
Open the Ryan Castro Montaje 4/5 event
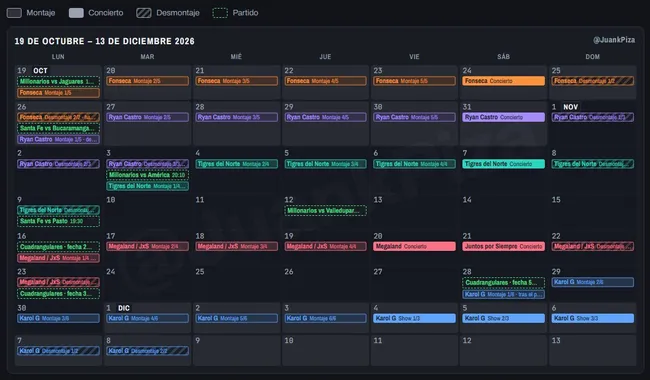click(x=326, y=117)
